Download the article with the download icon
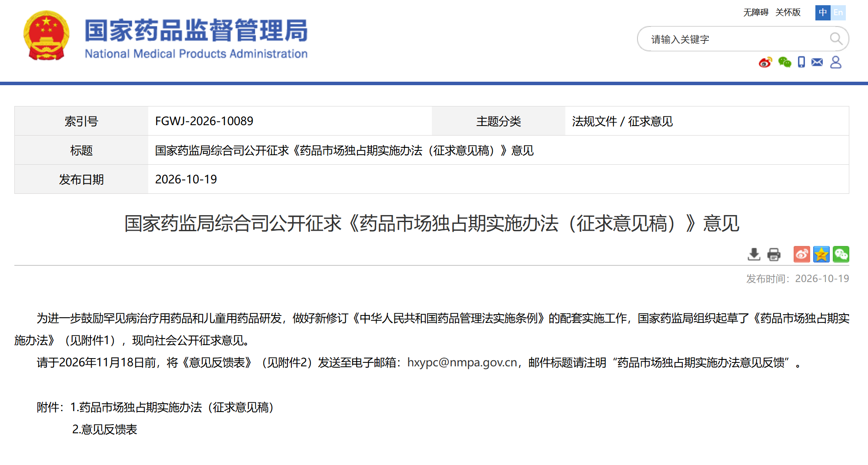This screenshot has width=868, height=465. pos(754,254)
